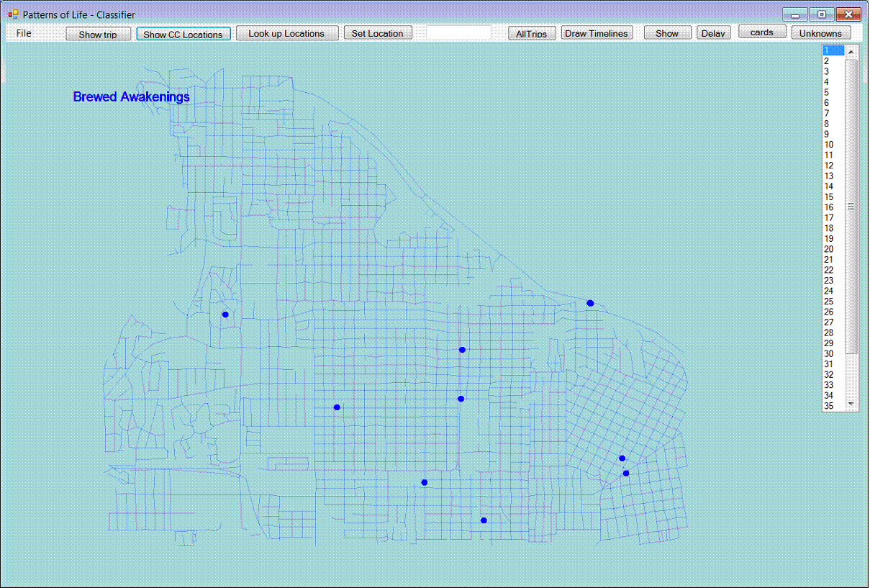Click the list's vertical scrollbar thumb
Viewport: 870px width, 588px height.
(x=851, y=206)
